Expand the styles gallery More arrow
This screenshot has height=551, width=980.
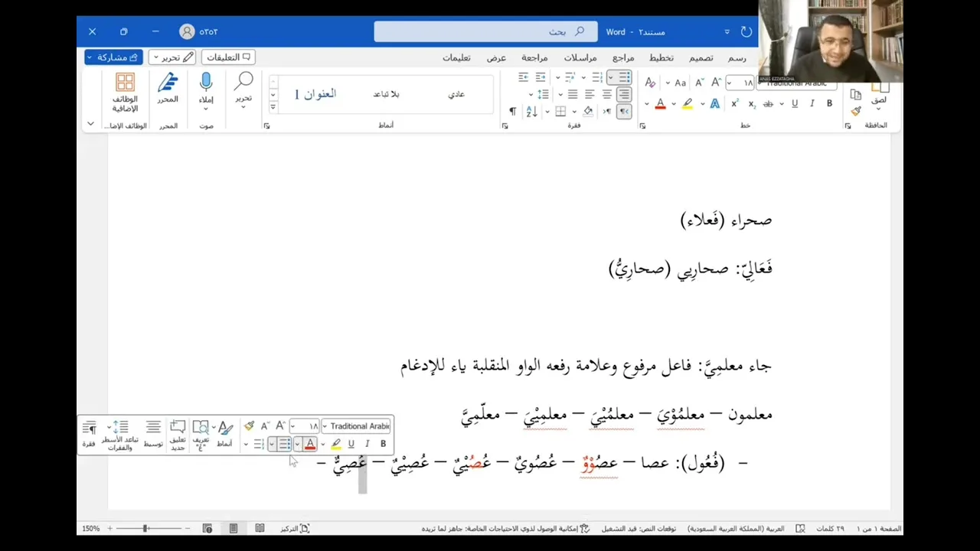273,109
